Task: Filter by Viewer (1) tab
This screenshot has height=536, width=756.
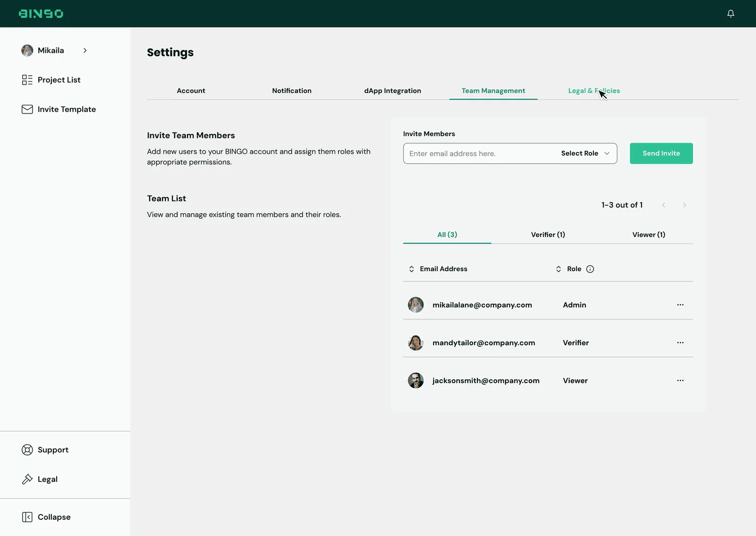Action: click(x=649, y=234)
